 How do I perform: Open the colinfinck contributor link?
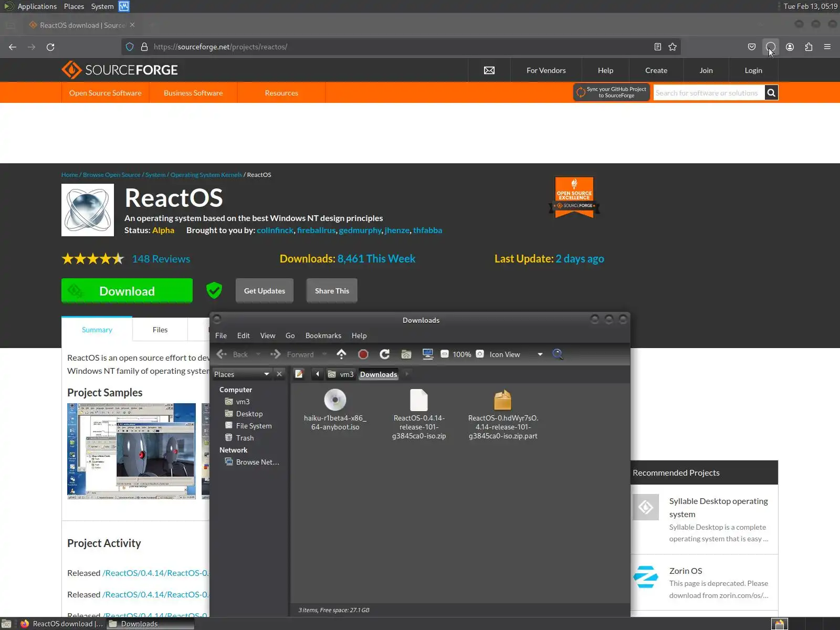pyautogui.click(x=275, y=230)
